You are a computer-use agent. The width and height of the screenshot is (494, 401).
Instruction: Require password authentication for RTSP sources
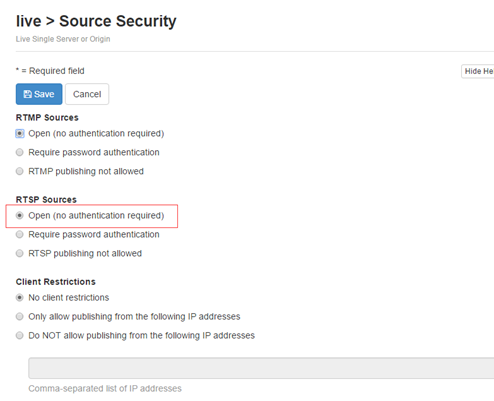point(20,235)
